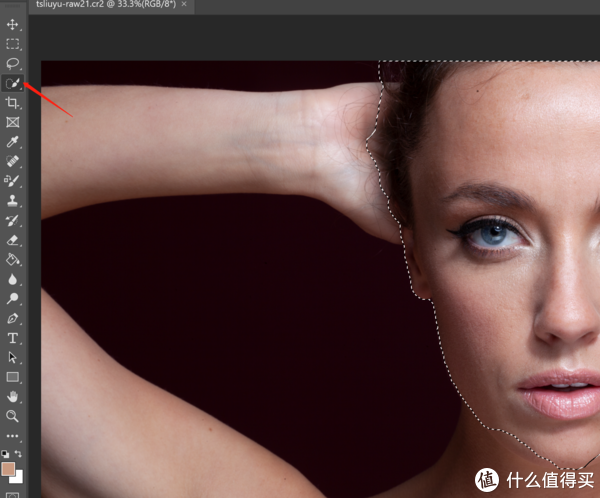600x498 pixels.
Task: Select the Zoom tool
Action: pyautogui.click(x=12, y=416)
